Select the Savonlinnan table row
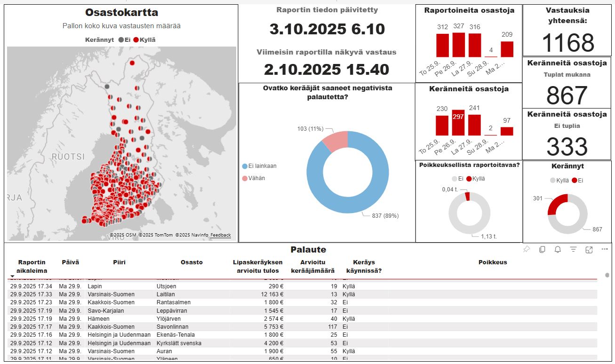The image size is (615, 364). (172, 326)
